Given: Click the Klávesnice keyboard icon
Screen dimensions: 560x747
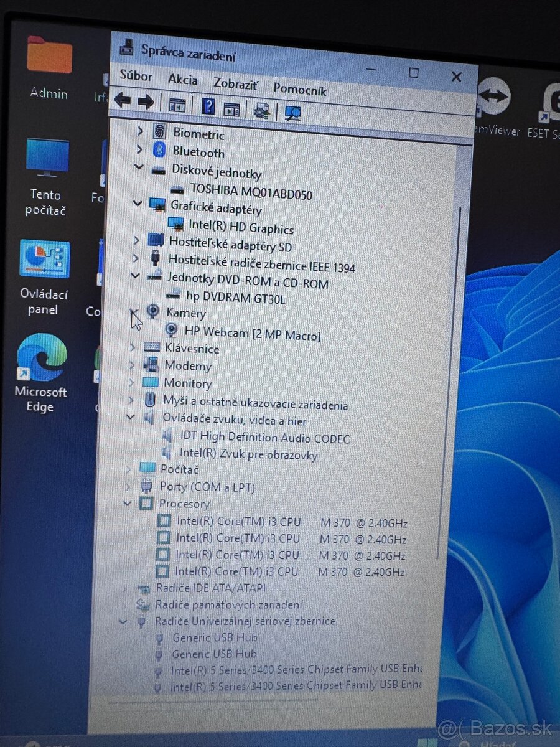Looking at the screenshot, I should pos(152,347).
